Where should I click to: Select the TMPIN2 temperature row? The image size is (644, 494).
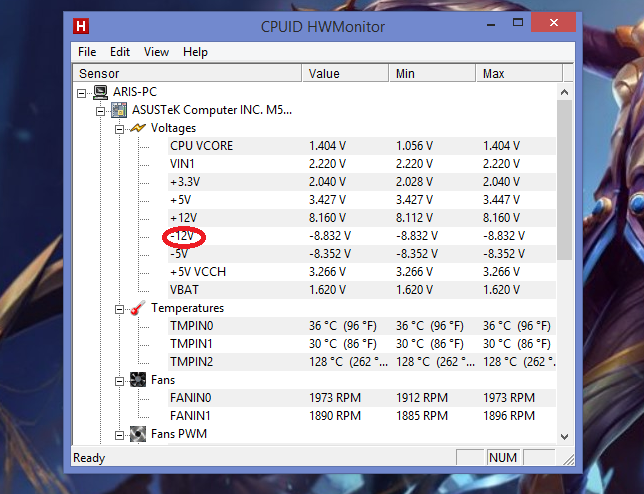pos(361,362)
